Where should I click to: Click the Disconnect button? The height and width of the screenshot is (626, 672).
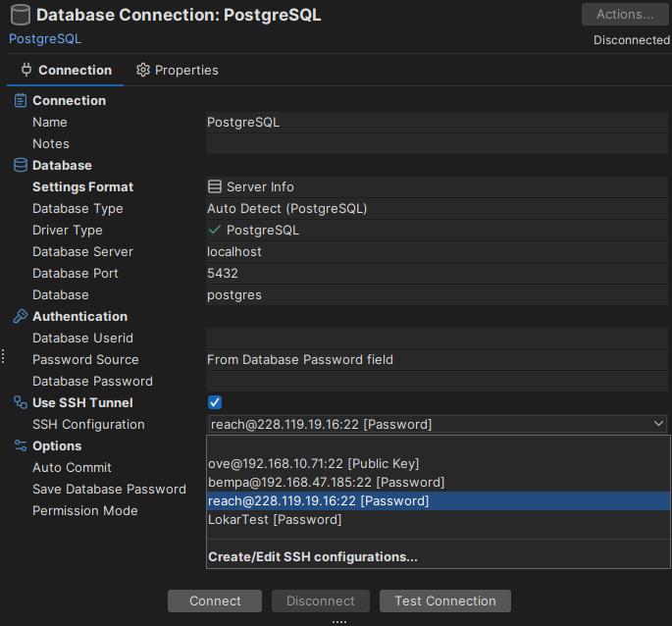tap(321, 600)
